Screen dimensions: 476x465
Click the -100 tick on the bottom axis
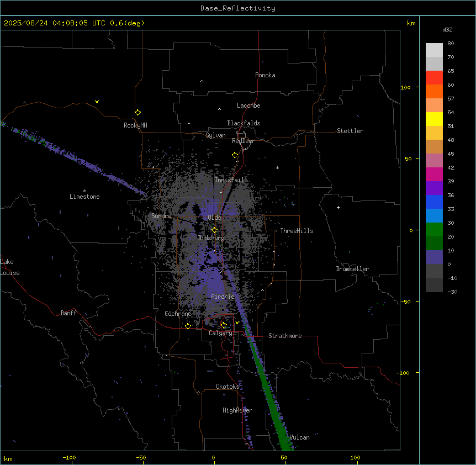click(x=69, y=457)
